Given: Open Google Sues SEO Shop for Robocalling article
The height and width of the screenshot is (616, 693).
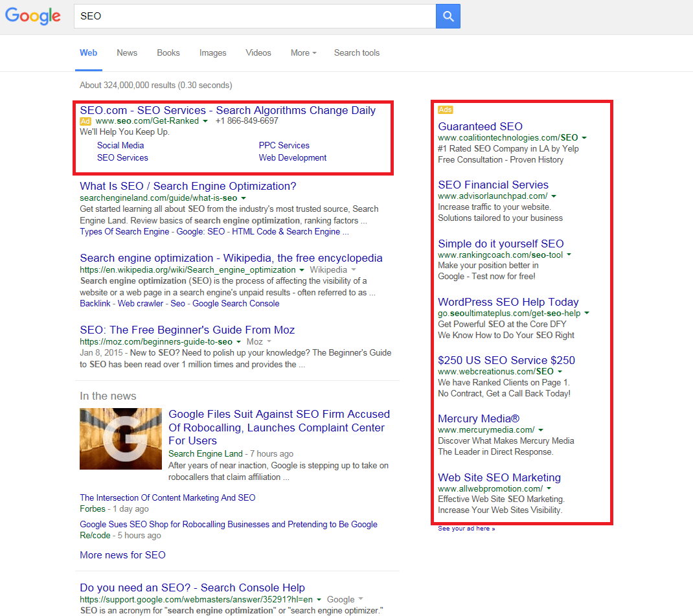Looking at the screenshot, I should point(229,525).
